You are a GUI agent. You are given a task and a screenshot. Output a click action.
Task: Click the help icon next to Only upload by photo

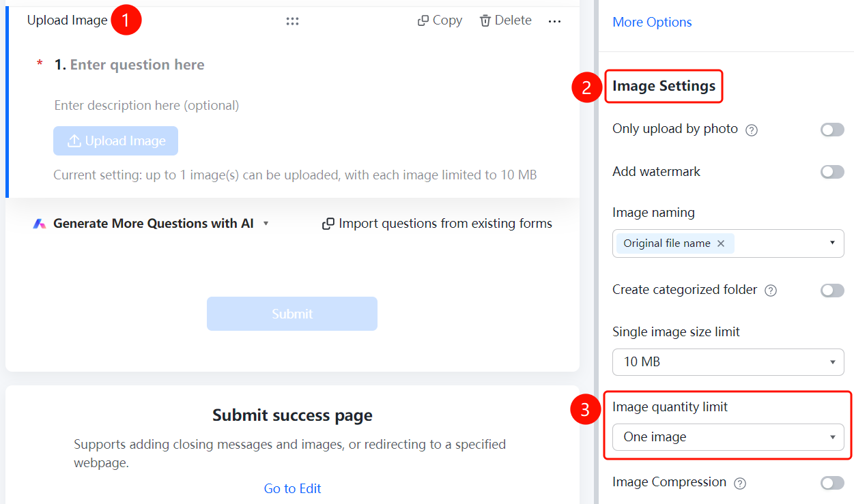pyautogui.click(x=752, y=130)
